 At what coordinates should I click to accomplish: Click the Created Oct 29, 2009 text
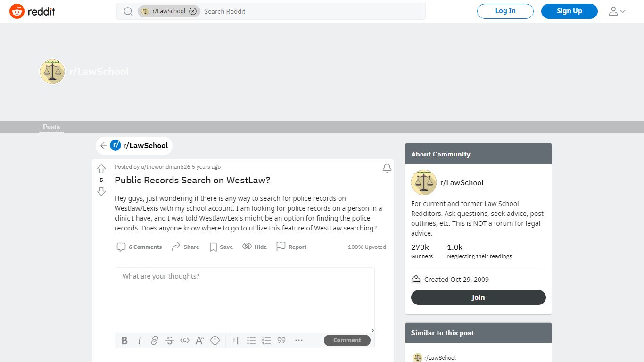tap(456, 280)
